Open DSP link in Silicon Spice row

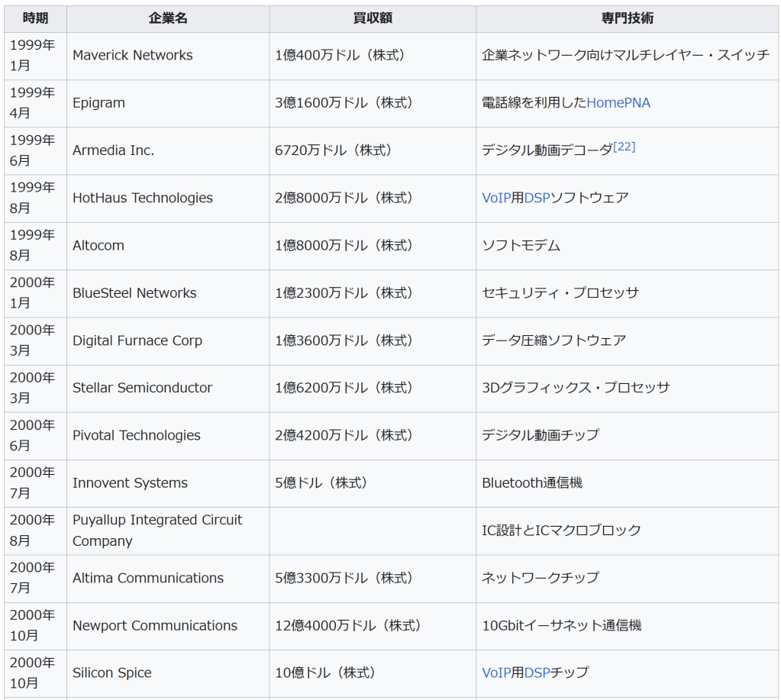click(537, 673)
